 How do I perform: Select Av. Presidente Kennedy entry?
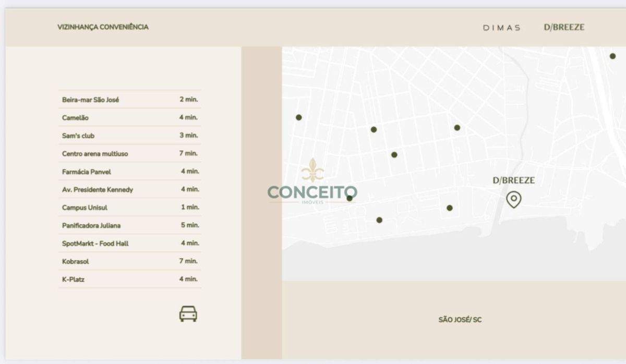pos(129,189)
